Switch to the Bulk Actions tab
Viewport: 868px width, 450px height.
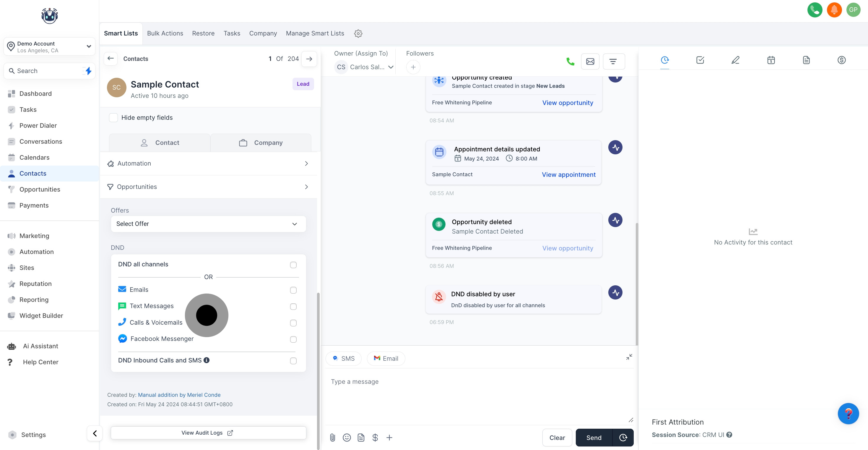click(x=165, y=33)
